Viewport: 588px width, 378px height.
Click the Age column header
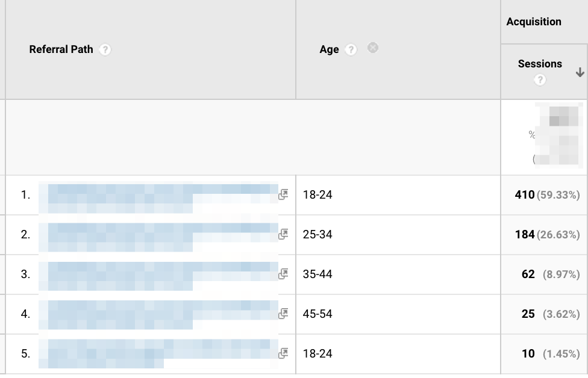coord(329,49)
